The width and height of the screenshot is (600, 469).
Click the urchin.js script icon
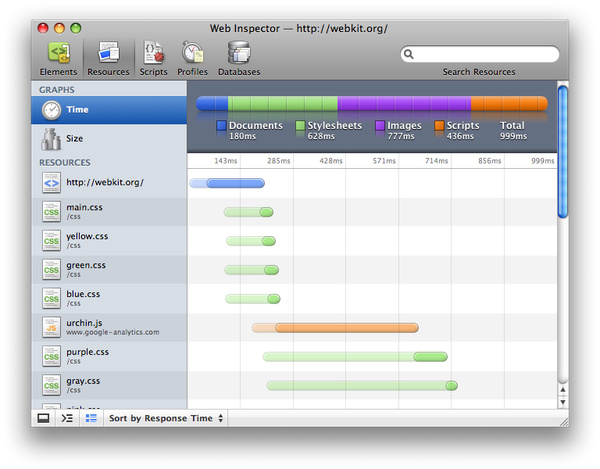pyautogui.click(x=51, y=327)
